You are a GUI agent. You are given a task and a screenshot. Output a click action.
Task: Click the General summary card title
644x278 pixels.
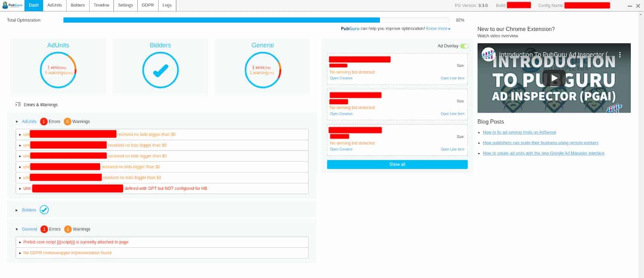coord(262,45)
